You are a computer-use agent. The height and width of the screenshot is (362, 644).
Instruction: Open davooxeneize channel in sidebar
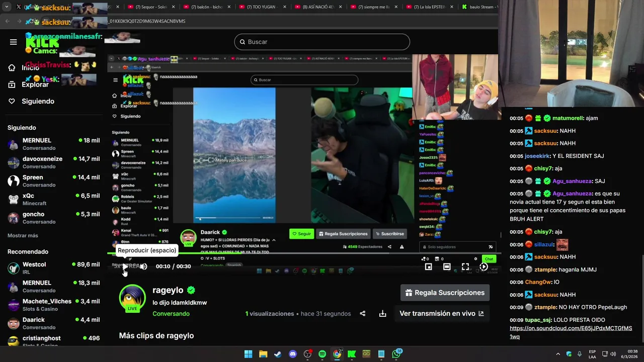pos(53,162)
